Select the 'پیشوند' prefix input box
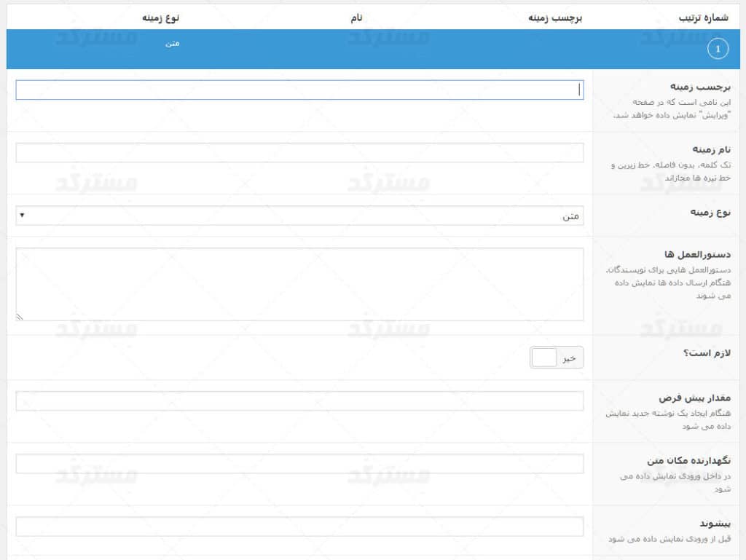Screen dimensions: 746x560 click(299, 527)
